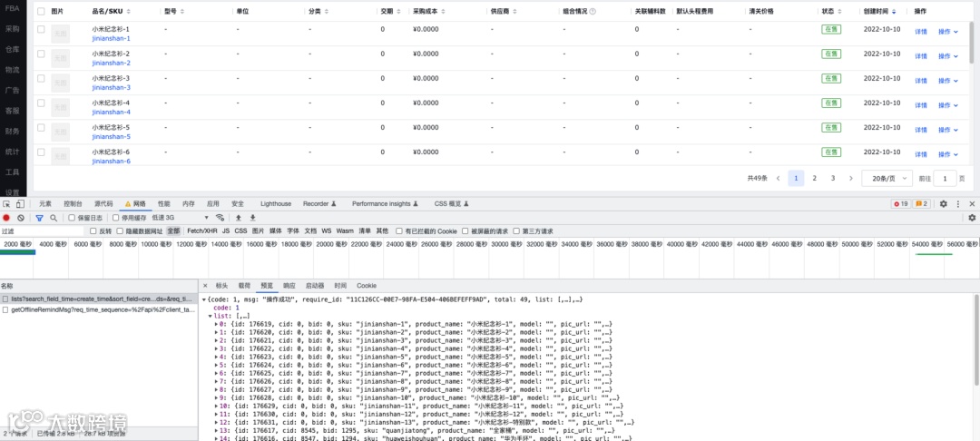The image size is (980, 441).
Task: Expand list item 10 with id 176629
Action: 216,406
